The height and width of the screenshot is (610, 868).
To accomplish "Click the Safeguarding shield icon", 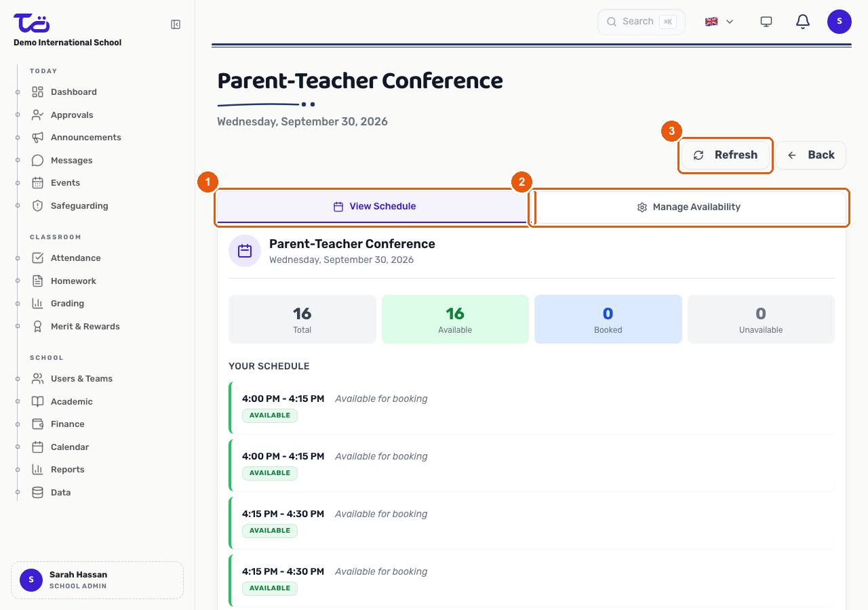I will [x=38, y=206].
